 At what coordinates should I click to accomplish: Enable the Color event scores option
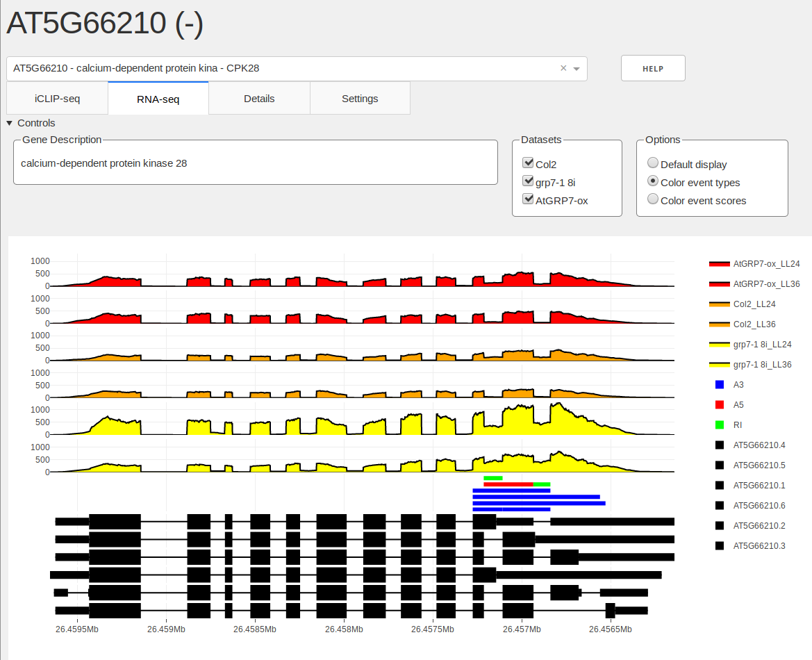pos(653,199)
